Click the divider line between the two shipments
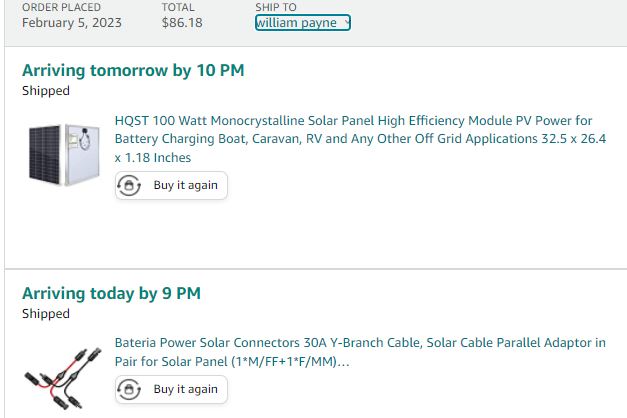Screen dimensions: 627x418 tap(316, 269)
